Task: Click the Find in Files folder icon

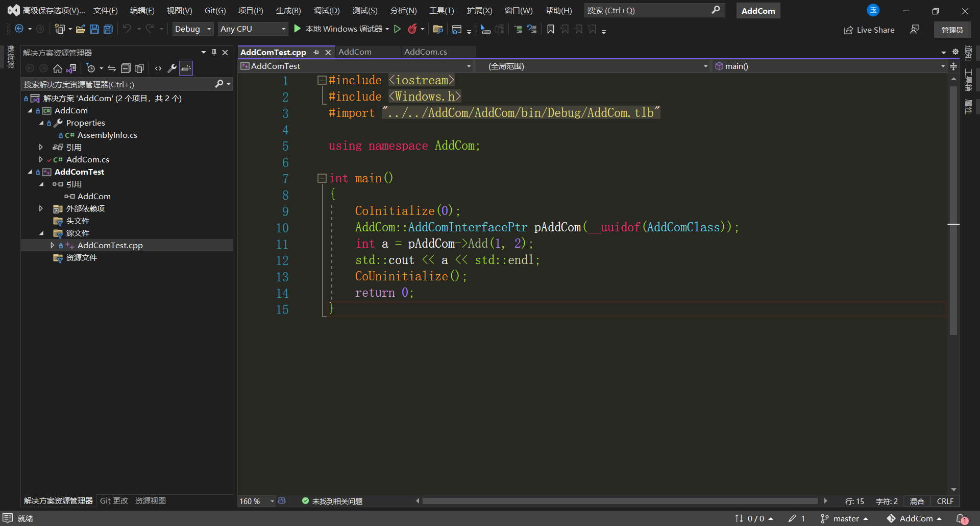Action: [438, 29]
